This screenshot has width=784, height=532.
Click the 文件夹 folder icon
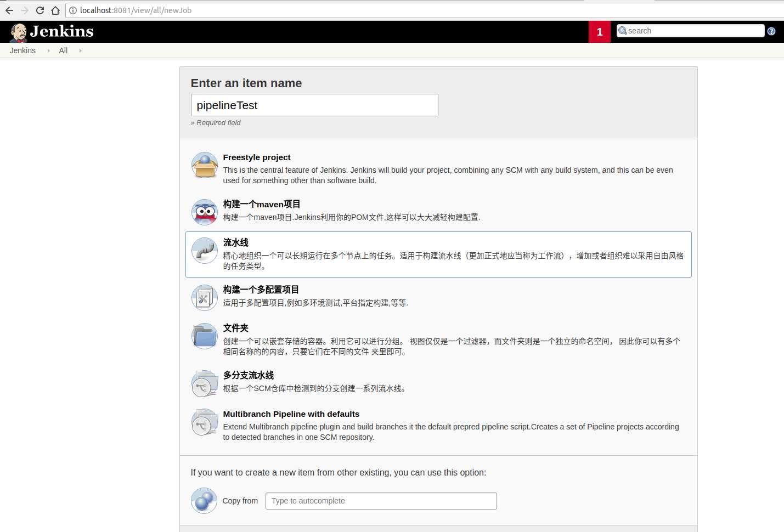(205, 336)
